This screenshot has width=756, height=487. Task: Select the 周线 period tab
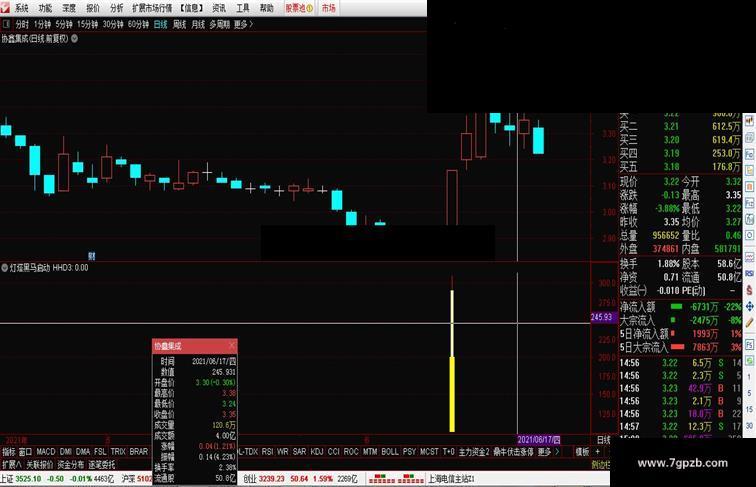click(x=179, y=24)
